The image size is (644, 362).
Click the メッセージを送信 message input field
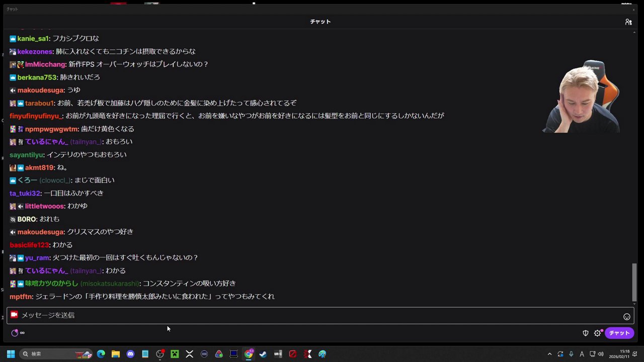tap(201, 315)
